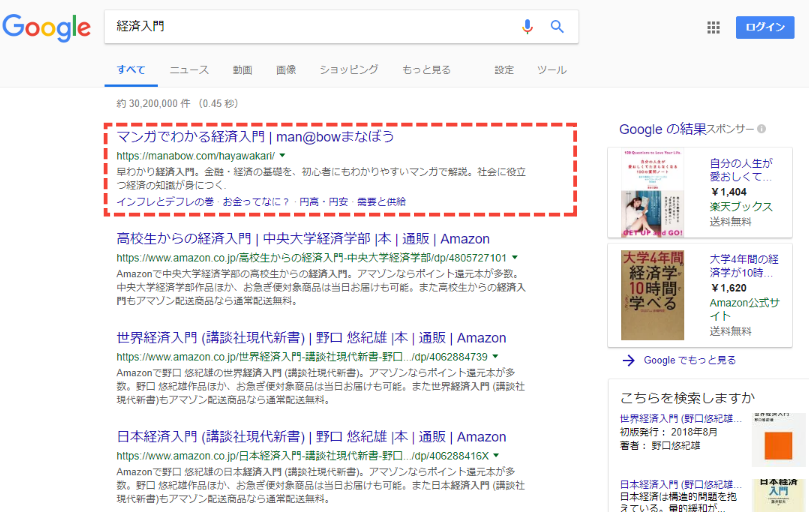
Task: Expand the dropdown arrow after manabow.com URL
Action: [x=282, y=155]
